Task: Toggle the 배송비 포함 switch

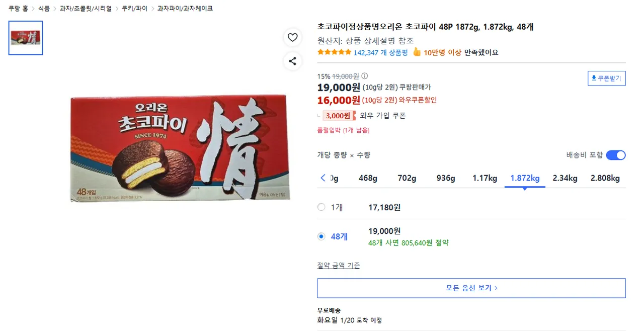Action: pyautogui.click(x=615, y=155)
